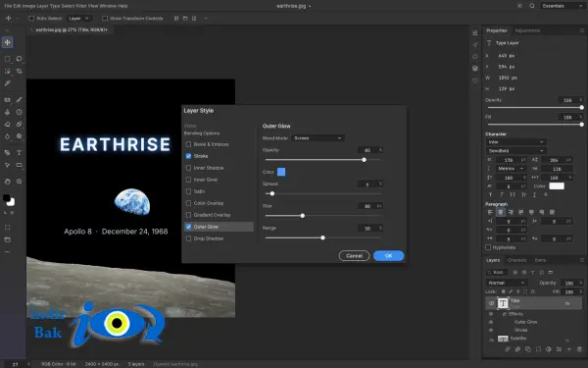This screenshot has width=588, height=368.
Task: Select the Zoom tool in the toolbox
Action: 20,182
